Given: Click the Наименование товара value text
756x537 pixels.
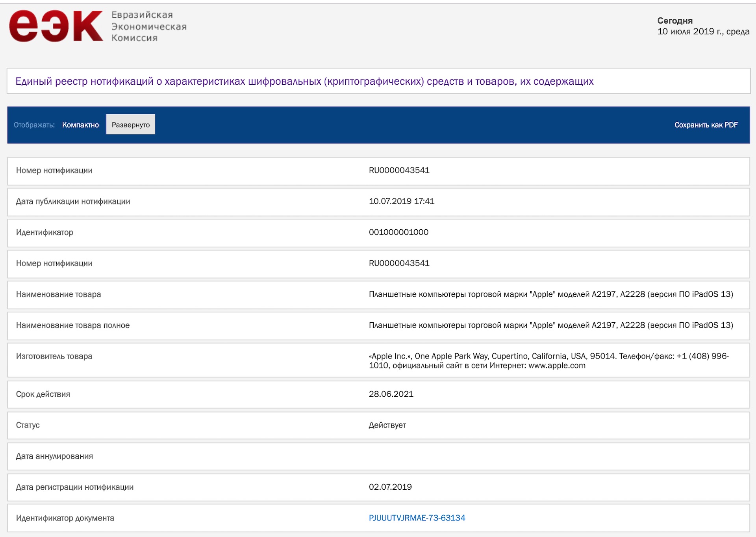Looking at the screenshot, I should coord(550,294).
